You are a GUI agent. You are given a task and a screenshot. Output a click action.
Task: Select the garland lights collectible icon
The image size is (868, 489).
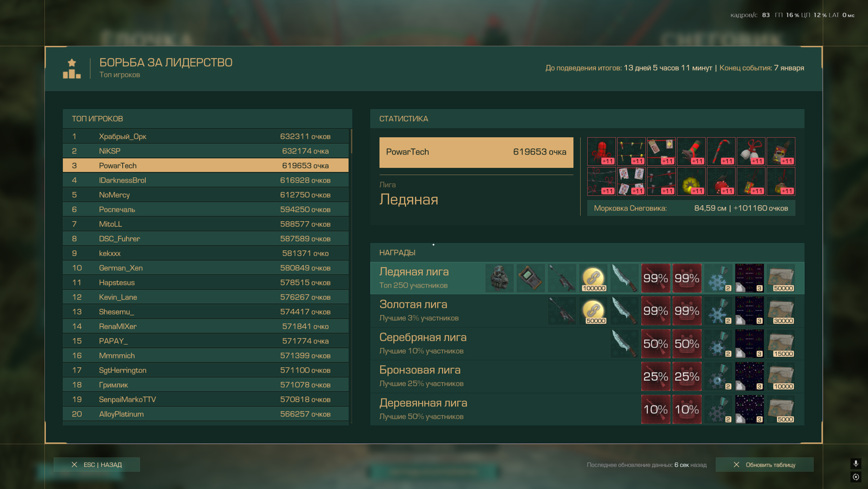point(631,151)
